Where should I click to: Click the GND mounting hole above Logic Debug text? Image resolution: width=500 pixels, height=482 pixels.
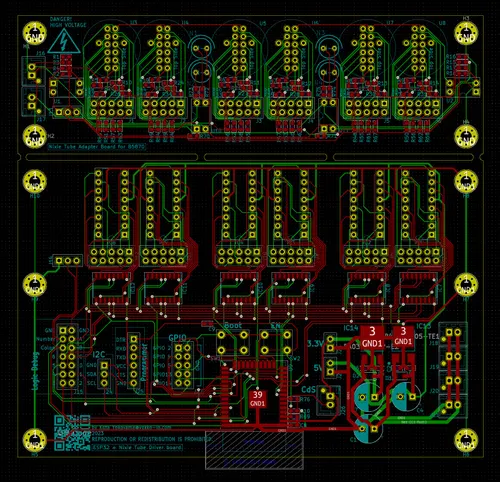point(34,285)
